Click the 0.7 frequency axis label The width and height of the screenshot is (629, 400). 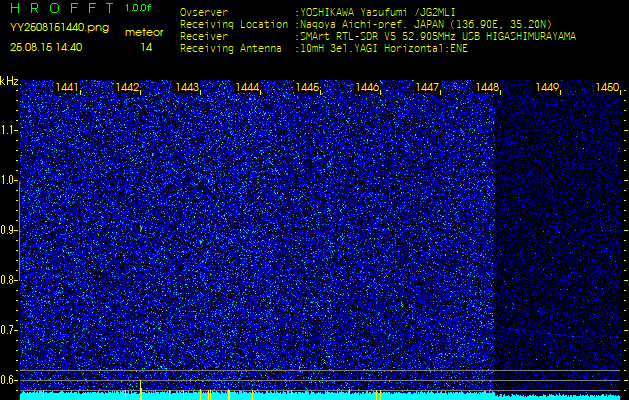tap(7, 330)
